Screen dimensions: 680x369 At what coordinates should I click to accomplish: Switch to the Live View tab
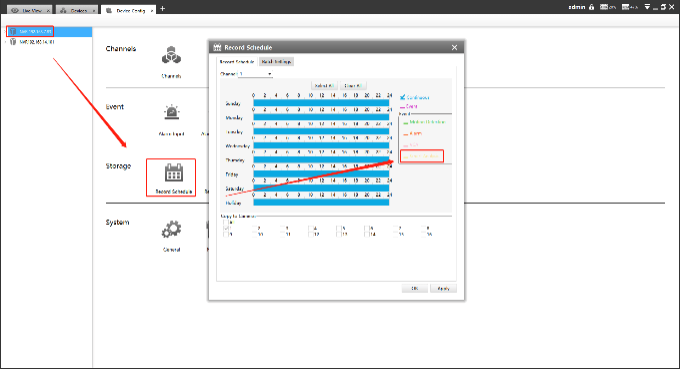(29, 10)
